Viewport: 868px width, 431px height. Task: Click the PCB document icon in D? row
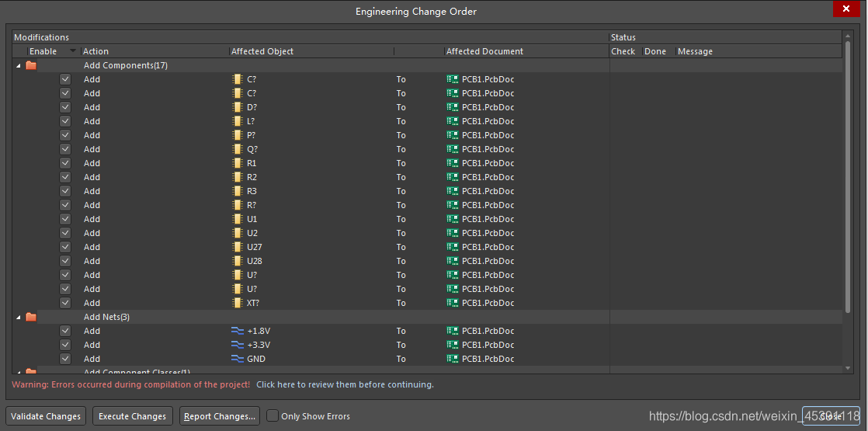(x=453, y=107)
